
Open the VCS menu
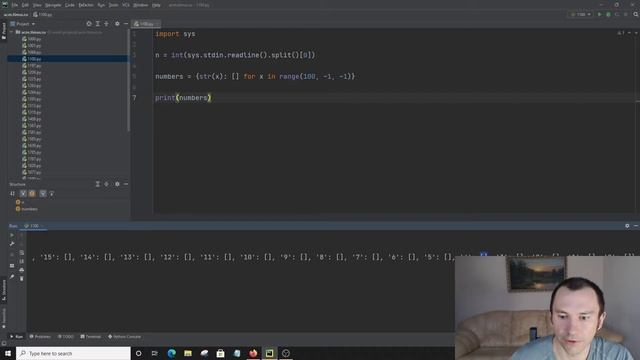point(126,5)
